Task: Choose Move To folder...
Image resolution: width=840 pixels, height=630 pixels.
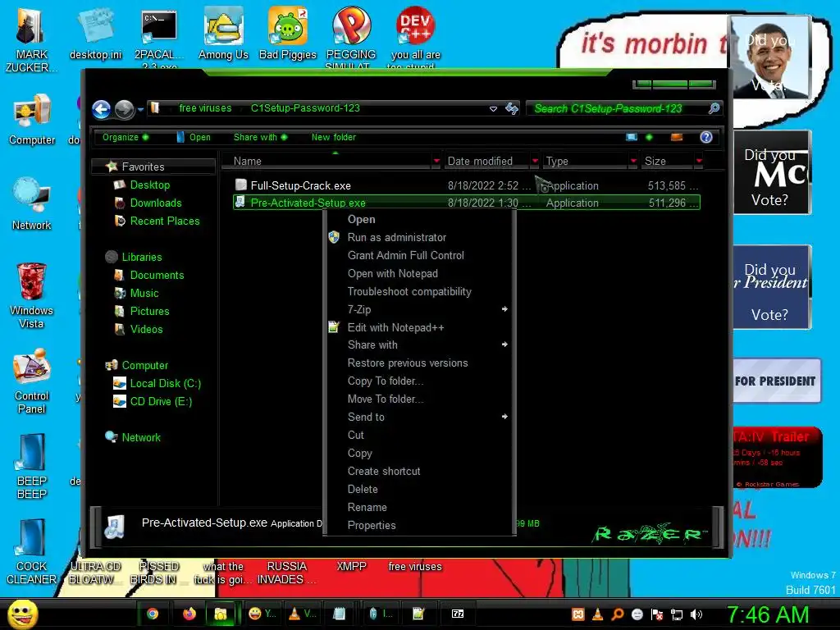Action: click(x=386, y=399)
